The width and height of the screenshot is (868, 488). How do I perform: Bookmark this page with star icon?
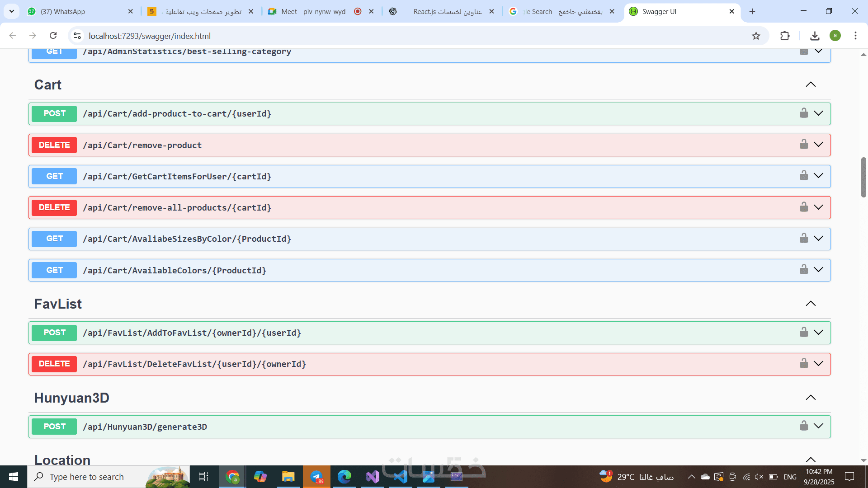756,36
